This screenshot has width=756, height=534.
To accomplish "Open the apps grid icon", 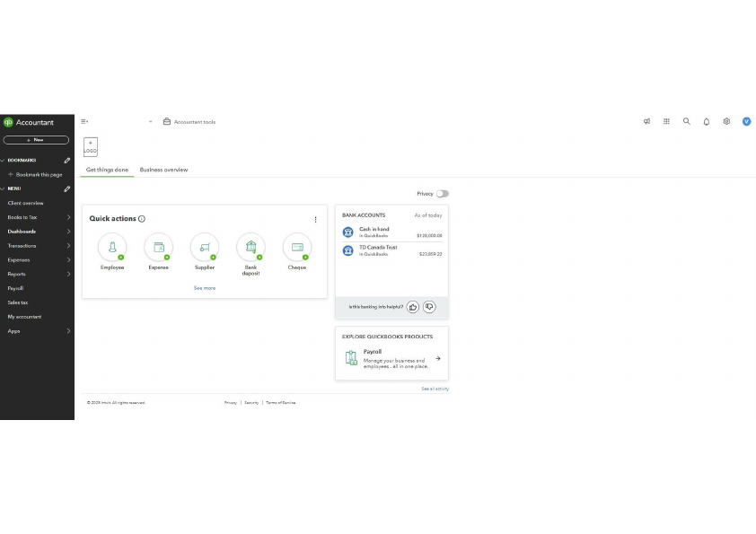I will coord(666,121).
